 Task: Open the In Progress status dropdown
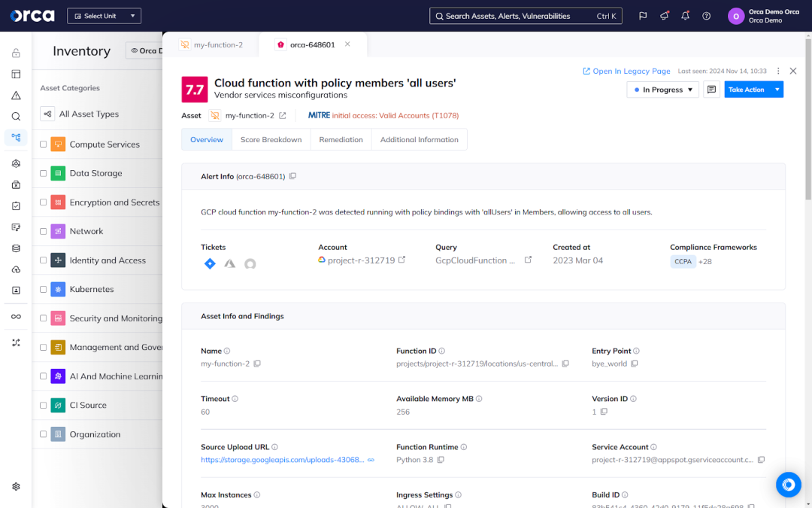coord(663,90)
